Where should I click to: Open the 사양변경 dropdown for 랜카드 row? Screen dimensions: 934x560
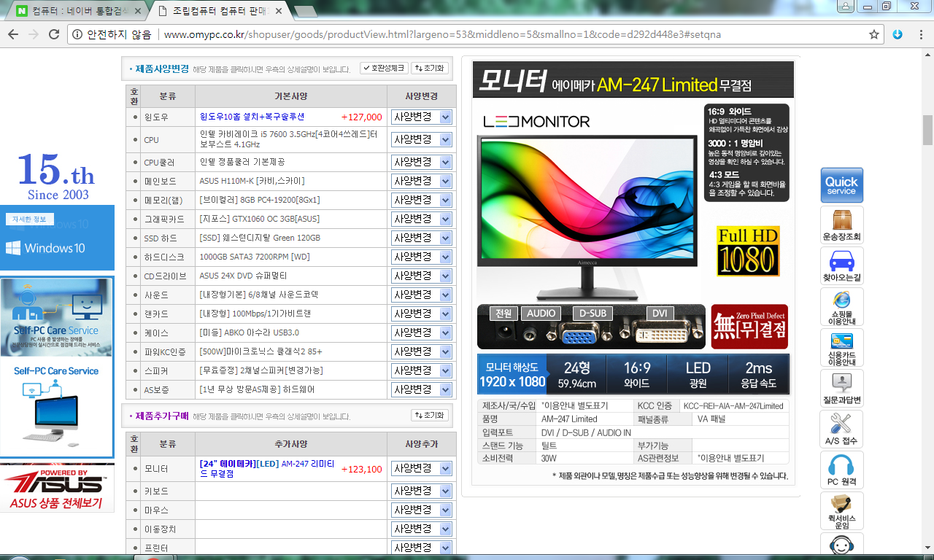coord(421,314)
